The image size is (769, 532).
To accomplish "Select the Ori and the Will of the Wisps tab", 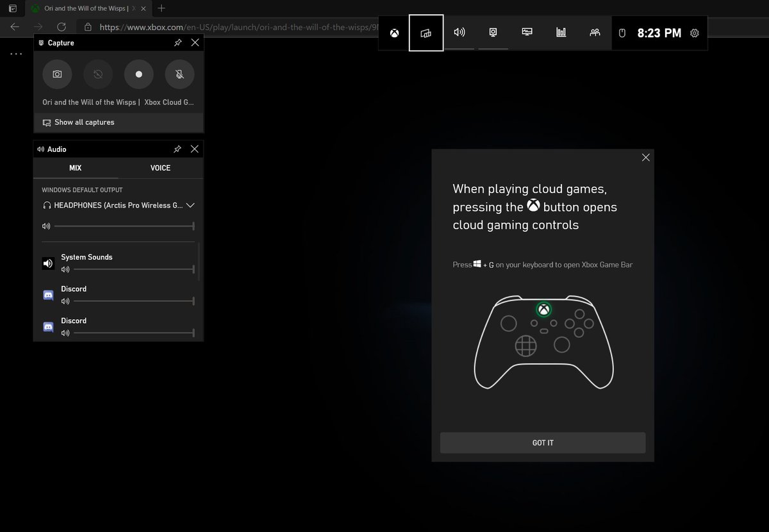I will click(x=90, y=8).
